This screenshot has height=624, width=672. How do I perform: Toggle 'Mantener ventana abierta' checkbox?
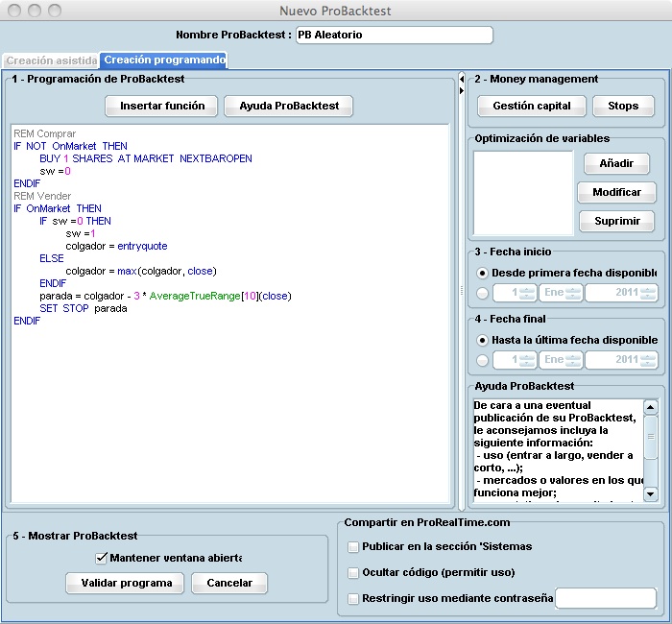pyautogui.click(x=102, y=558)
